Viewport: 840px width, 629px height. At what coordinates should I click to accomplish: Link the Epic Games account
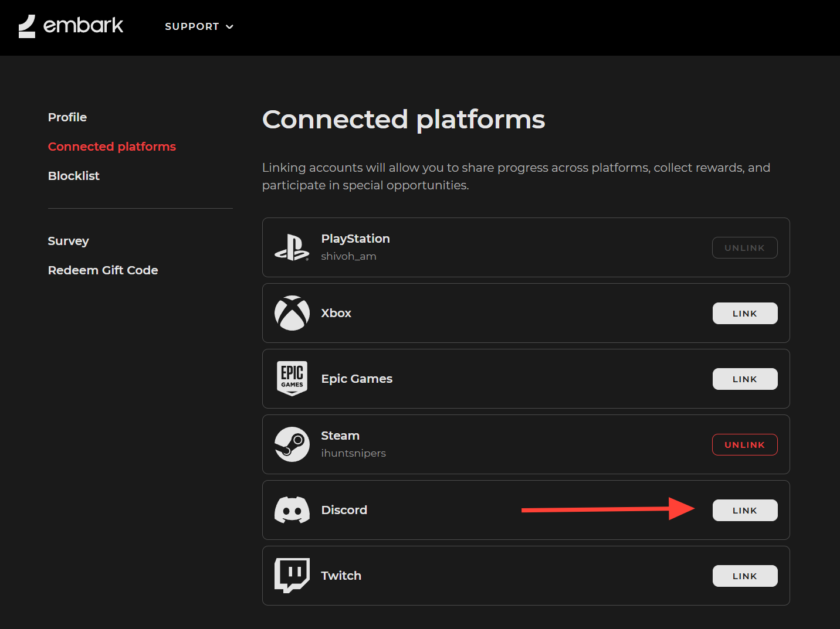(x=745, y=379)
